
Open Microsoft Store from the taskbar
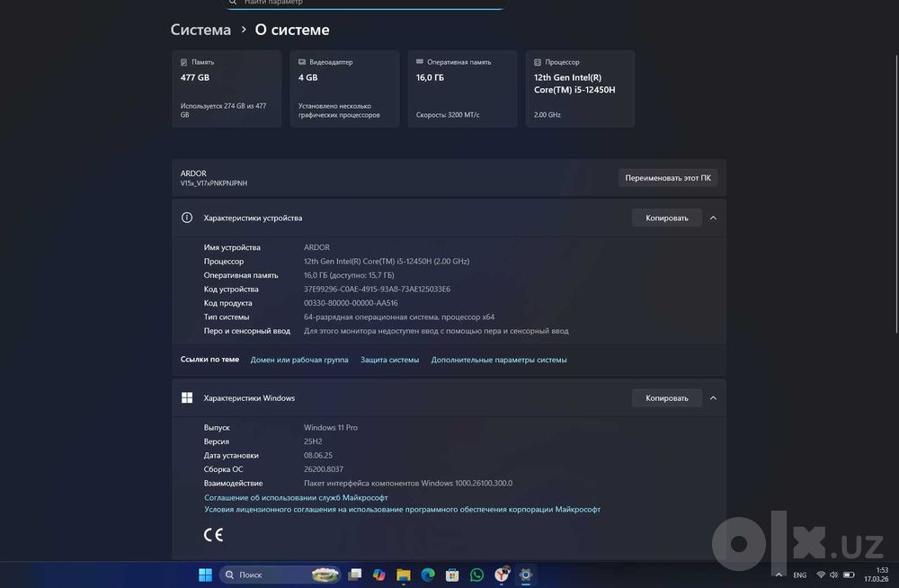pyautogui.click(x=452, y=575)
